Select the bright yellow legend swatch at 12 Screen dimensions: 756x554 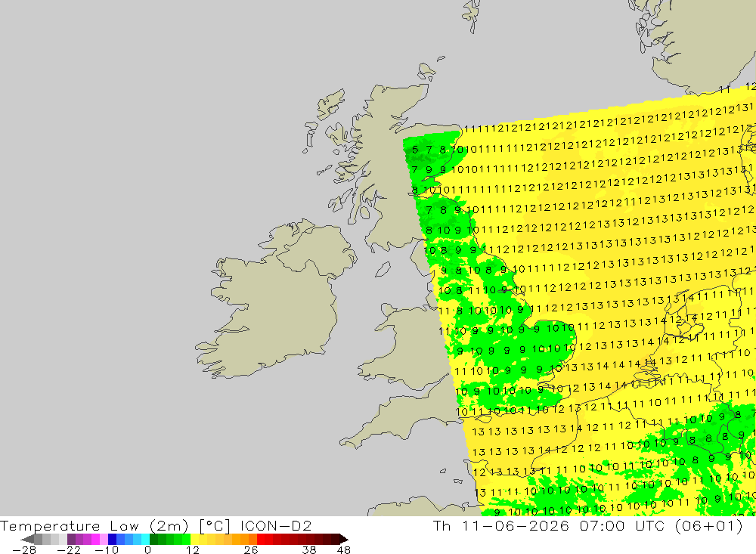click(x=195, y=540)
